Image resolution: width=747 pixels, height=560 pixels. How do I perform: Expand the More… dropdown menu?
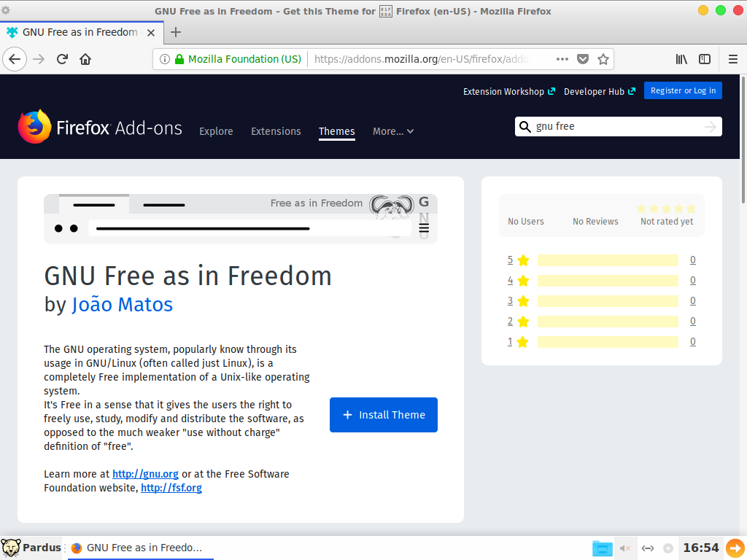(393, 131)
